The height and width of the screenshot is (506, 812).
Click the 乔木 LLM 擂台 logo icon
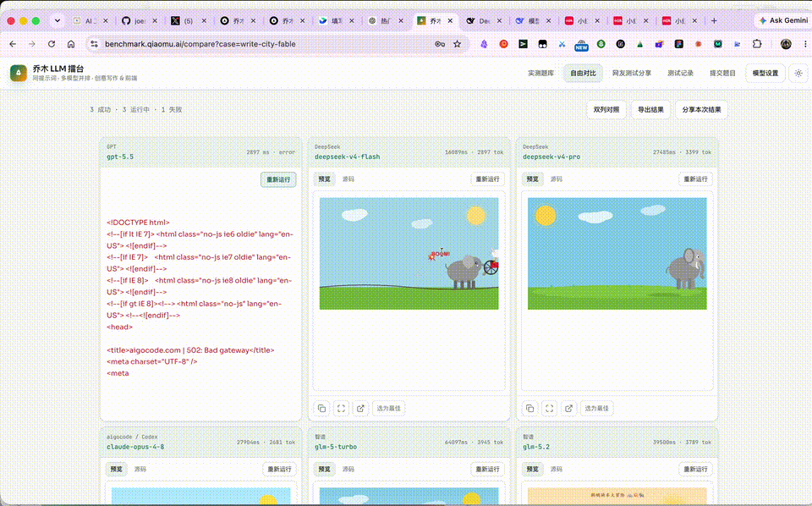[x=19, y=73]
